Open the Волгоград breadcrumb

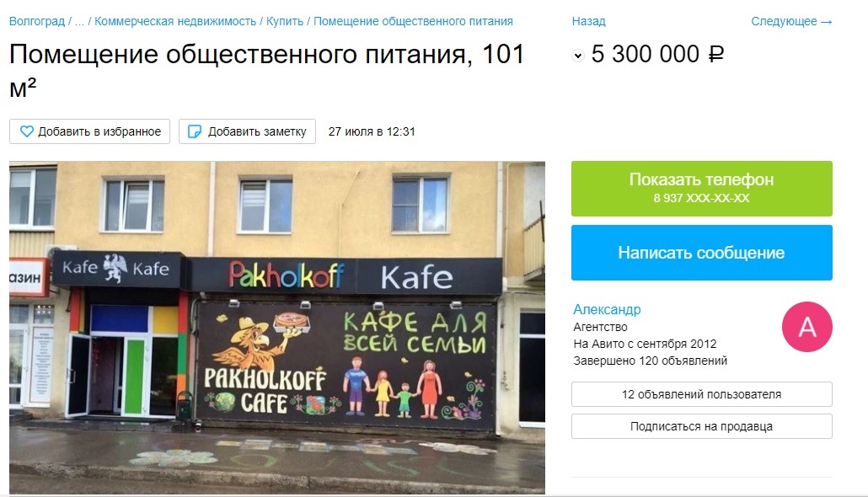tap(37, 22)
